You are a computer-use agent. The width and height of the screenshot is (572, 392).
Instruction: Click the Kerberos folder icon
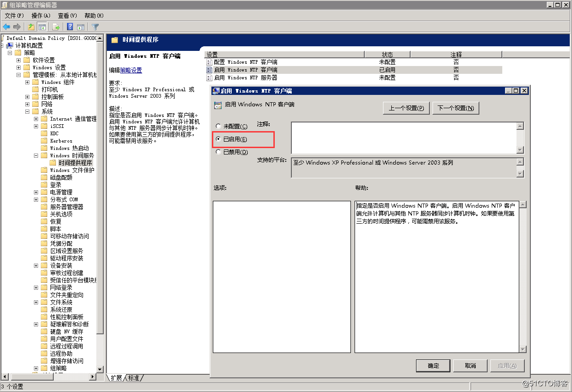(x=44, y=141)
